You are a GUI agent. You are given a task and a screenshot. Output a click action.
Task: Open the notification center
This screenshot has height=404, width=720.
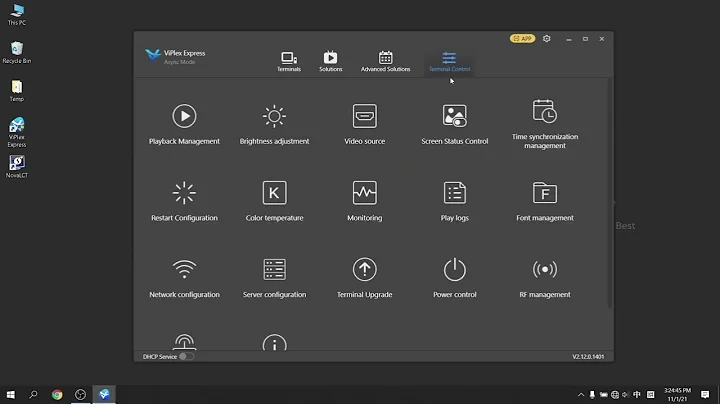tap(705, 394)
